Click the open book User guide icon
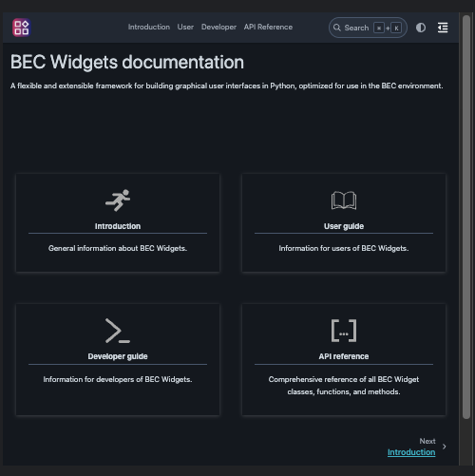475x476 pixels. click(344, 200)
